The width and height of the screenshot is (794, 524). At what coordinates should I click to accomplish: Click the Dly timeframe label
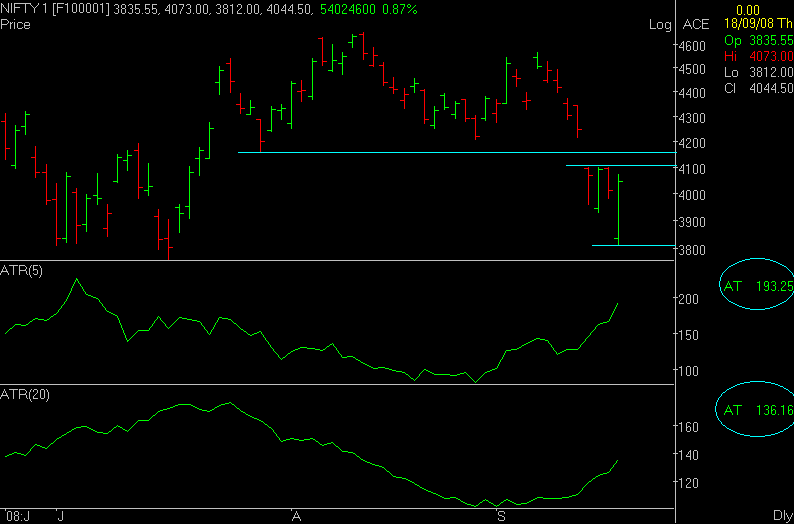click(x=783, y=516)
